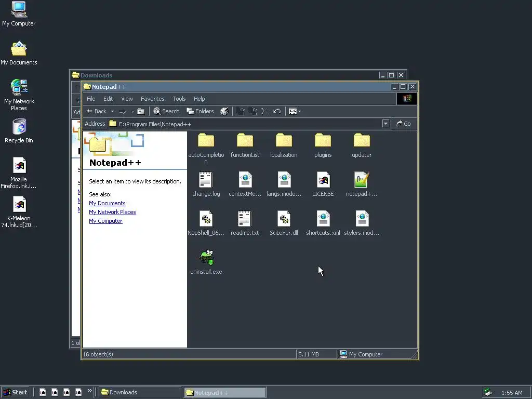Go up one folder level
532x399 pixels.
click(141, 111)
